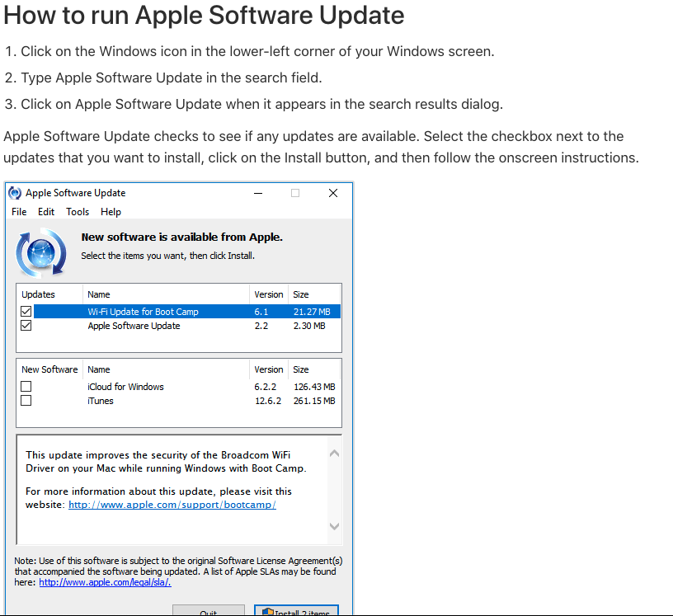The image size is (673, 616).
Task: Click the Name header in Updates list
Action: click(166, 294)
